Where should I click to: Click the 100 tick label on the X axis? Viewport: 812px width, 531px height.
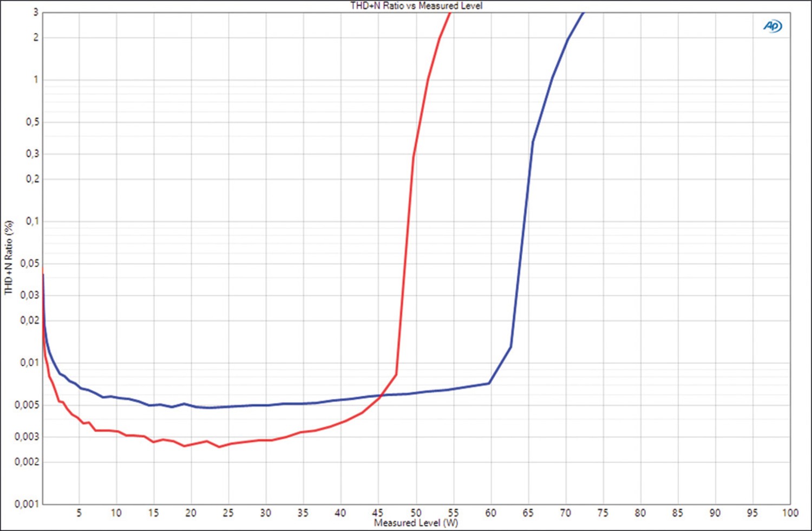[x=790, y=511]
